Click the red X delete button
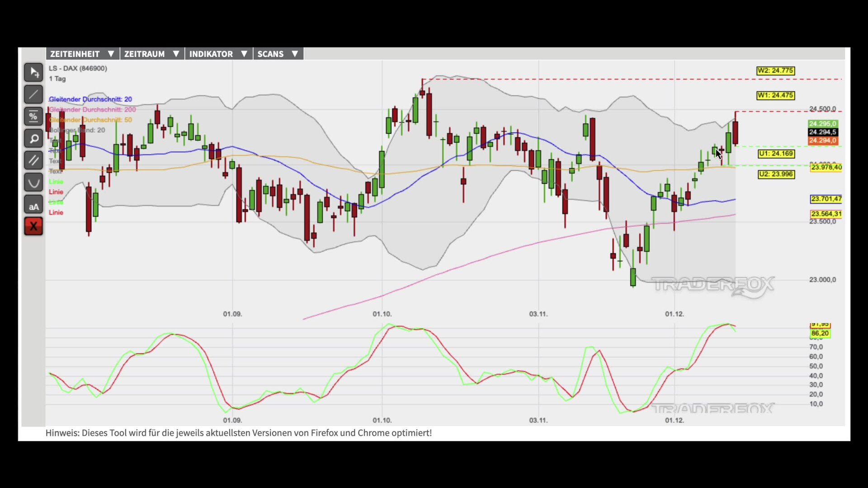 coord(33,226)
